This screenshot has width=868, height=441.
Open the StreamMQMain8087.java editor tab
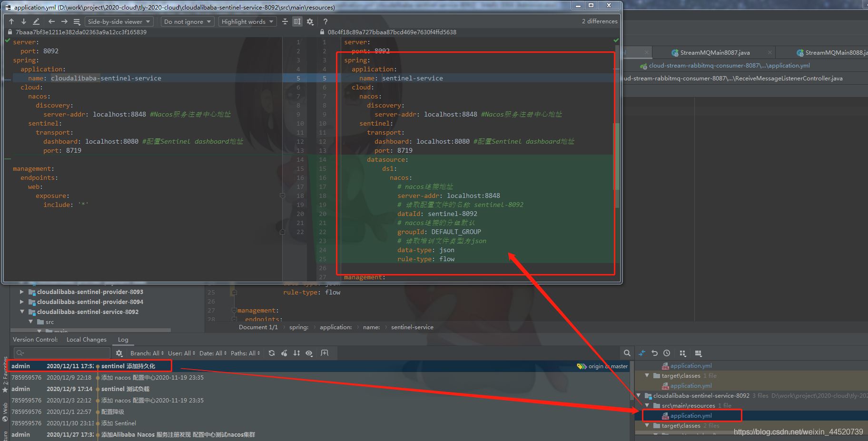[x=714, y=52]
